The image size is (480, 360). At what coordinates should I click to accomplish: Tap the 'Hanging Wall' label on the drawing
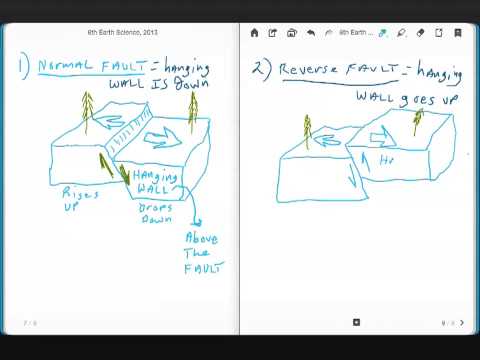[155, 182]
